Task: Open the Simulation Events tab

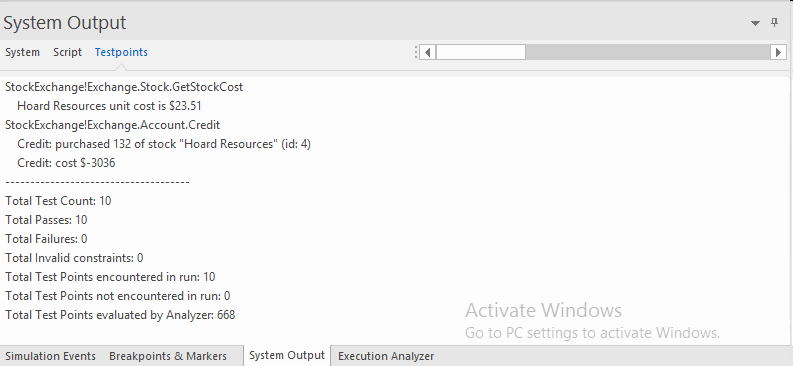Action: click(x=51, y=356)
